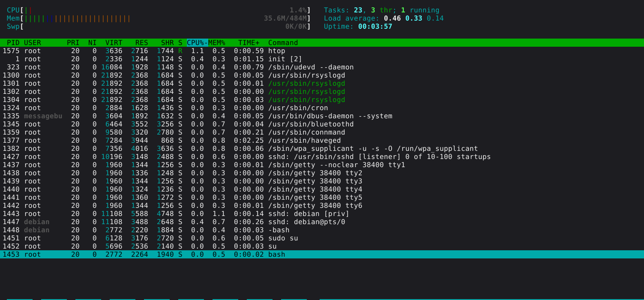Click the RES column header

[141, 43]
